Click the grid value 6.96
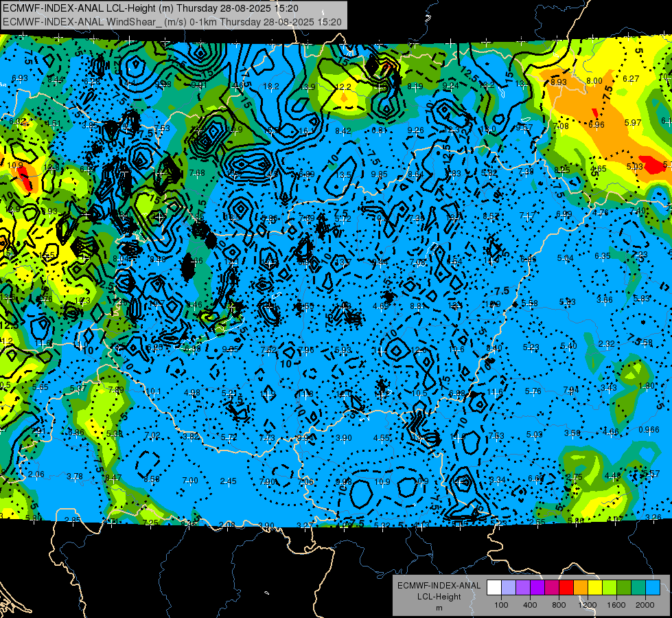 coord(596,125)
